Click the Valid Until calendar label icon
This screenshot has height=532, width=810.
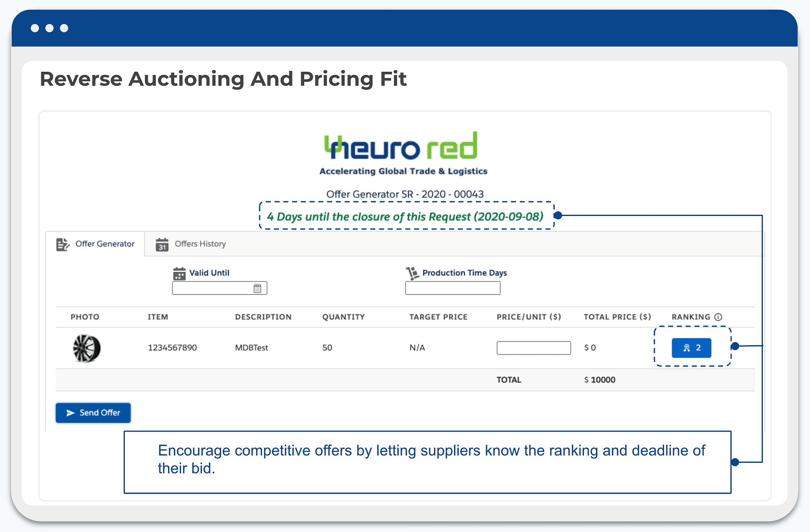[179, 273]
